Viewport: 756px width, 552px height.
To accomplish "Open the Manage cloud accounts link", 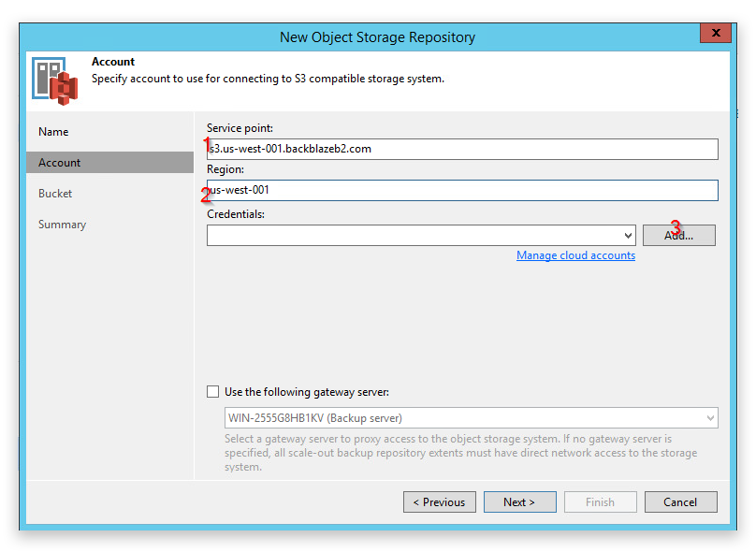I will click(x=575, y=255).
